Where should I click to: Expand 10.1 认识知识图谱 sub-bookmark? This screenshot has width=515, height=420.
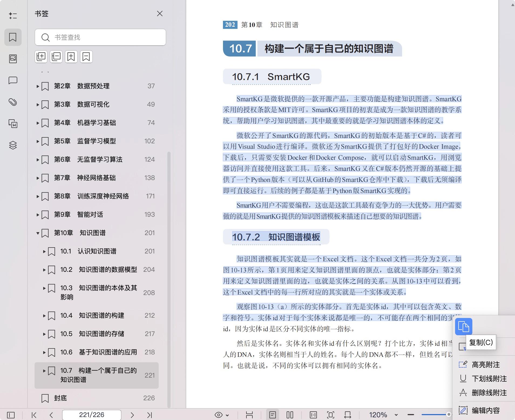click(44, 252)
